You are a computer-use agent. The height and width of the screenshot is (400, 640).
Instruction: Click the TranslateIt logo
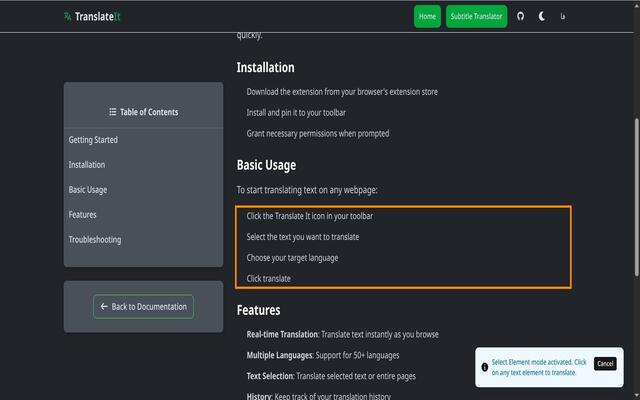[92, 16]
